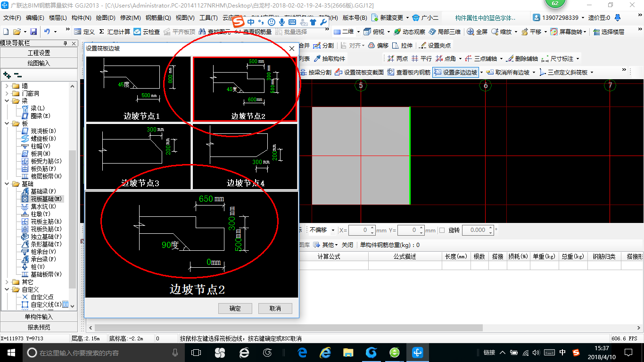Open Windows Start menu
Image resolution: width=644 pixels, height=362 pixels.
click(11, 352)
